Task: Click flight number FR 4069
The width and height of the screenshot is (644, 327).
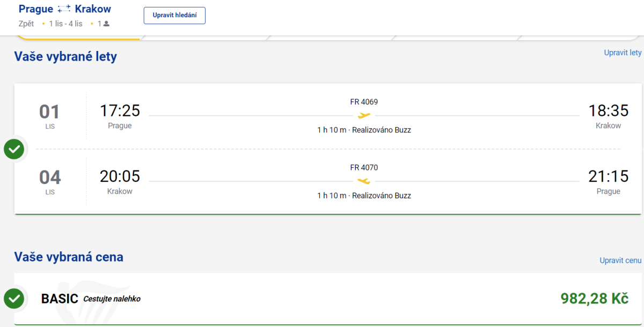Action: coord(364,102)
